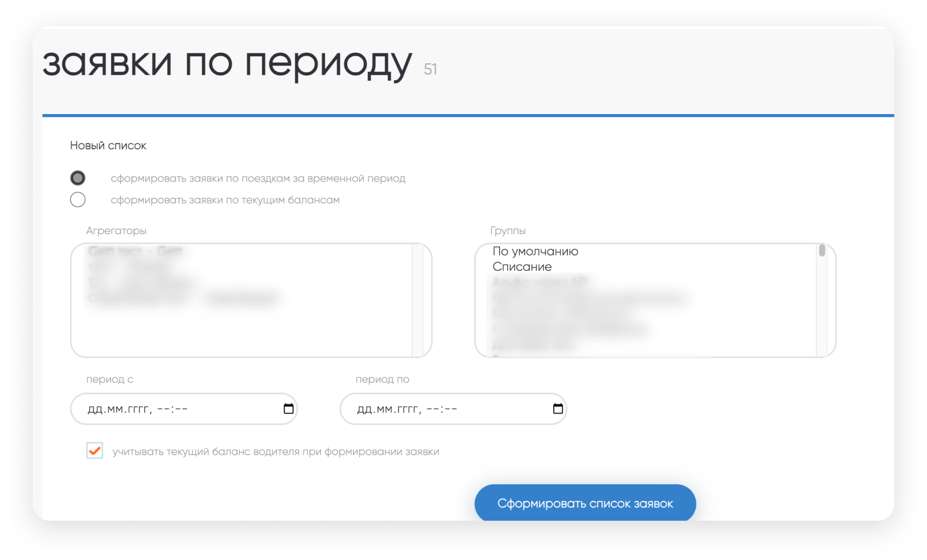The image size is (927, 560).
Task: Click the "Новый список" section heading
Action: [x=108, y=146]
